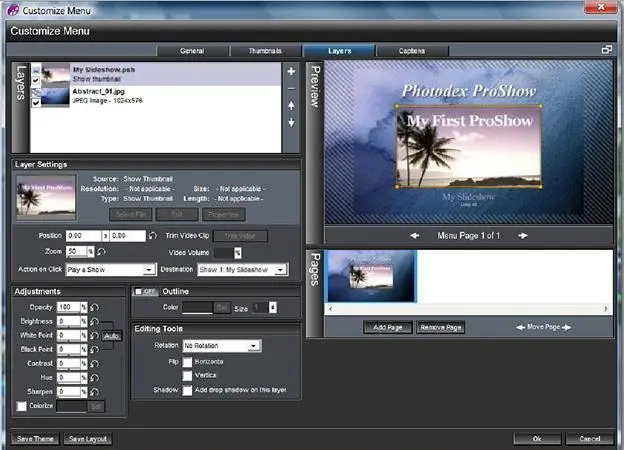
Task: Reset the White Point adjustment
Action: click(94, 335)
